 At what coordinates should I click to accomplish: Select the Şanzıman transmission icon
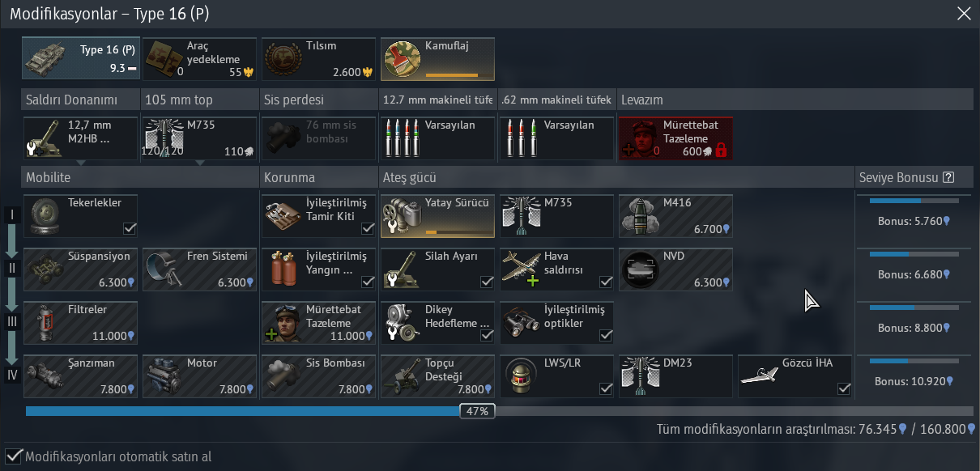point(45,376)
